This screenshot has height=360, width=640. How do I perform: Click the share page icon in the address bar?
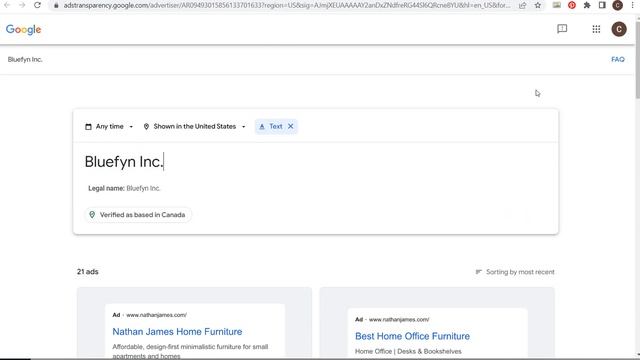[522, 6]
